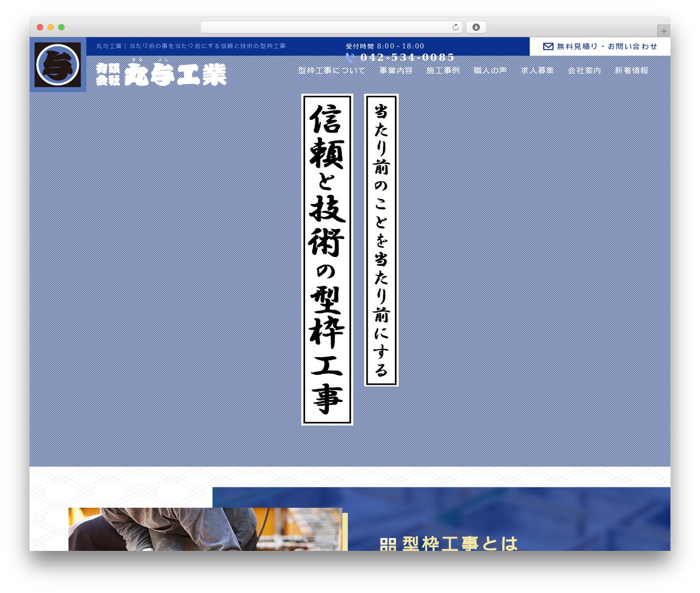Open a new tab with the plus button
This screenshot has width=700, height=593.
pos(664,31)
